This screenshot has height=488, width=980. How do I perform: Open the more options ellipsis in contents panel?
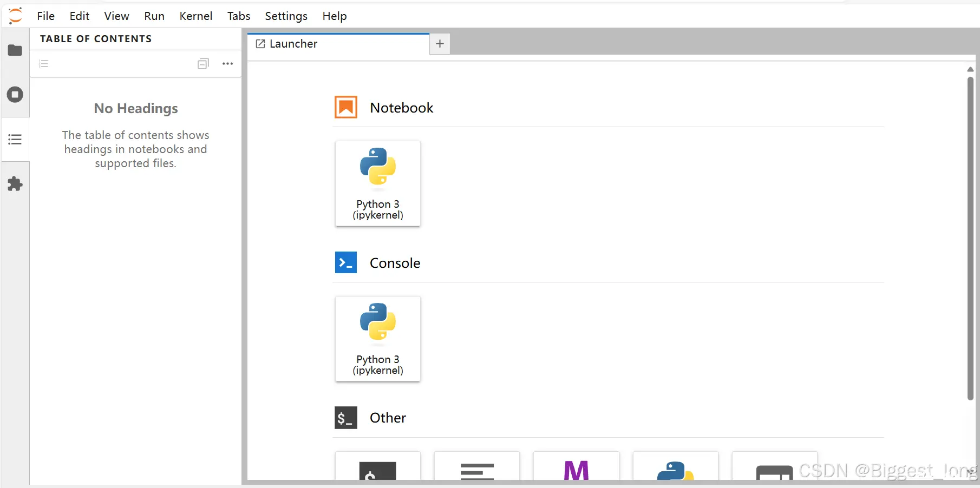click(227, 64)
